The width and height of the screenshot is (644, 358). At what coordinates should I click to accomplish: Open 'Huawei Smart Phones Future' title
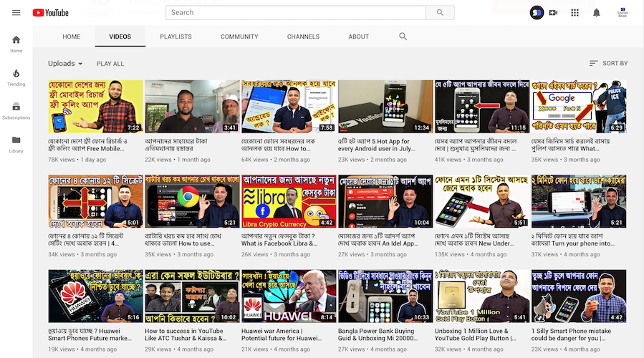[90, 334]
